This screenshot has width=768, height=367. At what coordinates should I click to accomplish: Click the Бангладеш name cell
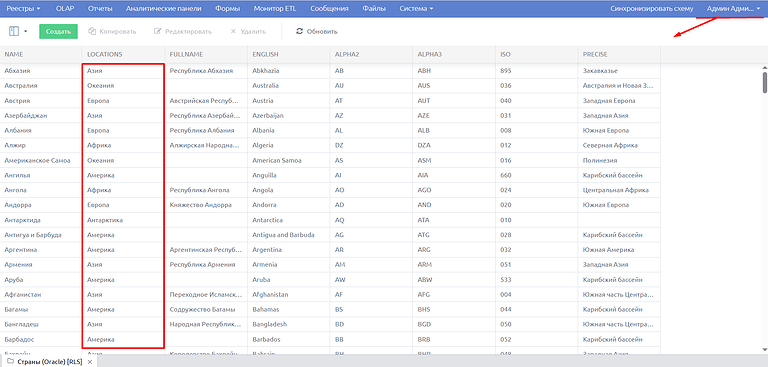(x=41, y=324)
